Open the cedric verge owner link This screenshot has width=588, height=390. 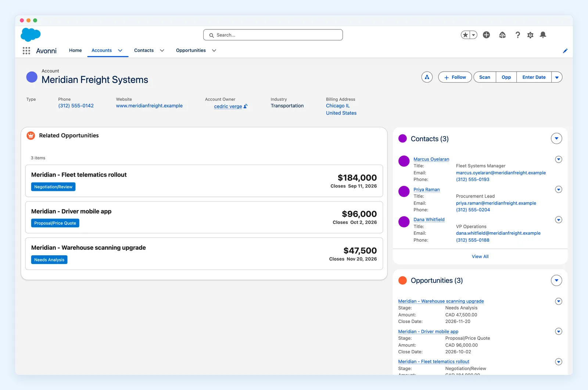pyautogui.click(x=228, y=106)
